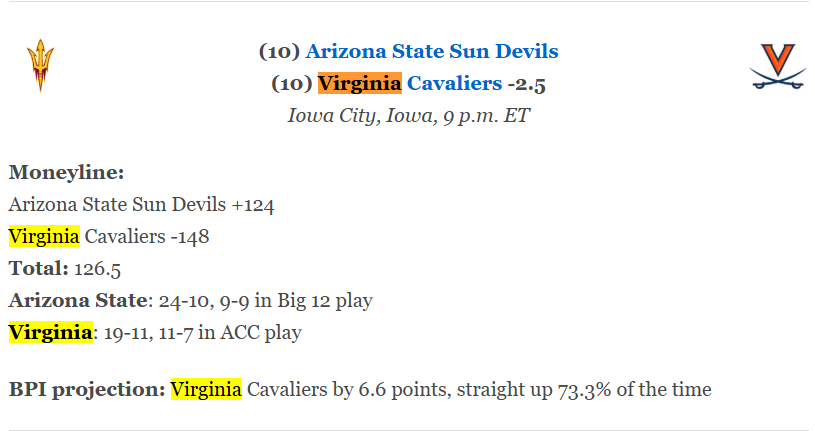The image size is (815, 431).
Task: Click the yellow-highlighted Virginia in moneyline row
Action: tap(44, 237)
